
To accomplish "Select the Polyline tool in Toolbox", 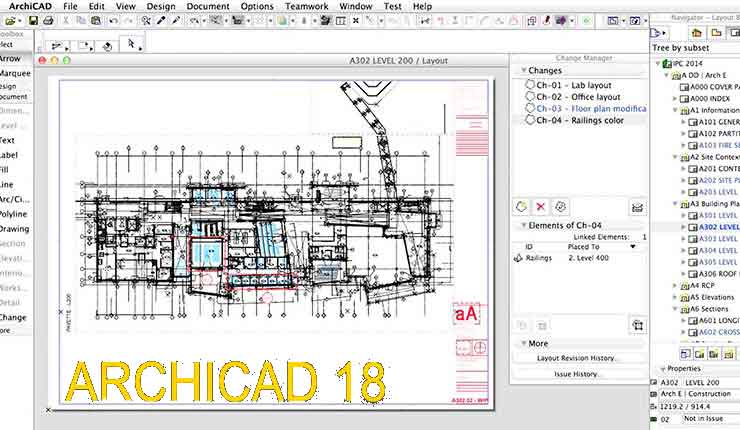I will [14, 214].
